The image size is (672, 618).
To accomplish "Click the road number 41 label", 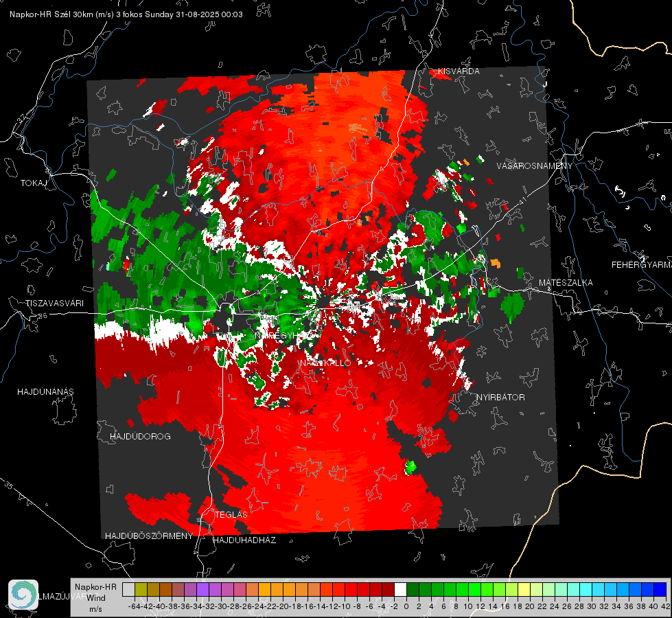I will click(522, 201).
